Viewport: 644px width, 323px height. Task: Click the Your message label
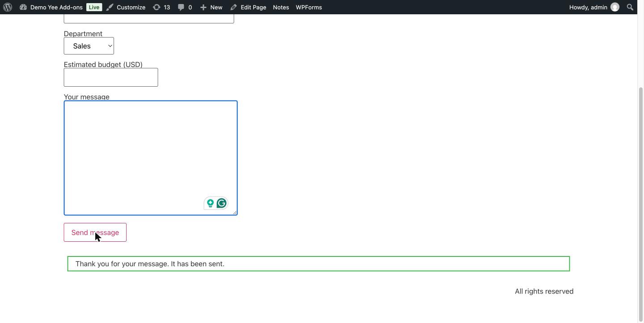(87, 96)
